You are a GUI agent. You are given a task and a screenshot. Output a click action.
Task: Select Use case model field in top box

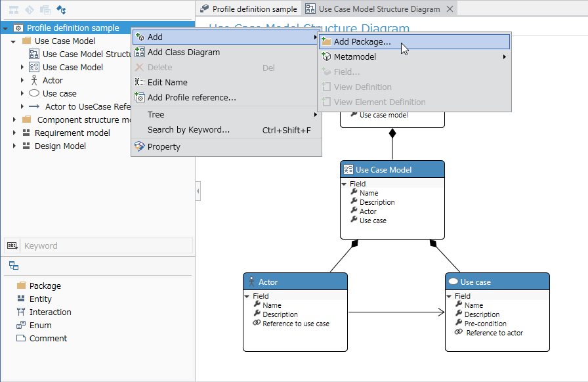pos(384,115)
